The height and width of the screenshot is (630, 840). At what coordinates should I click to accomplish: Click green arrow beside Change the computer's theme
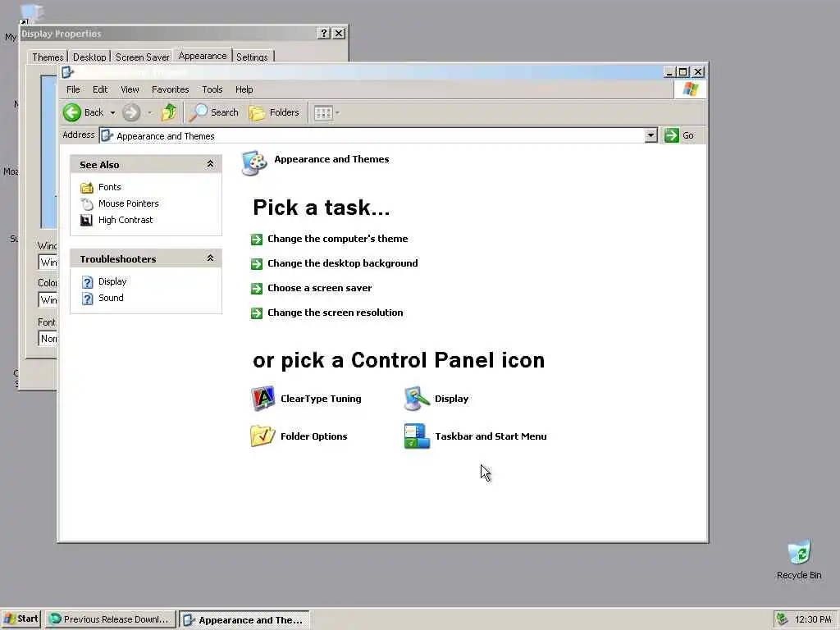(257, 240)
